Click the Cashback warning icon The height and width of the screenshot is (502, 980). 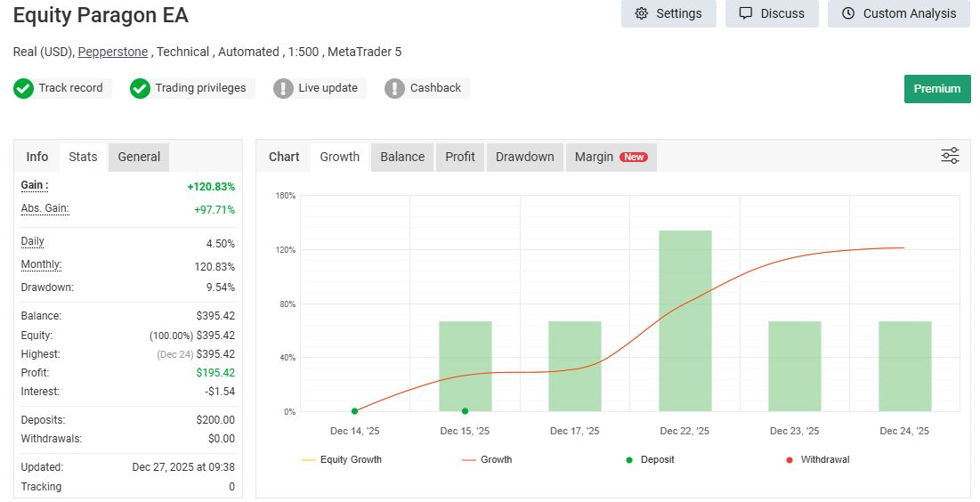(394, 88)
